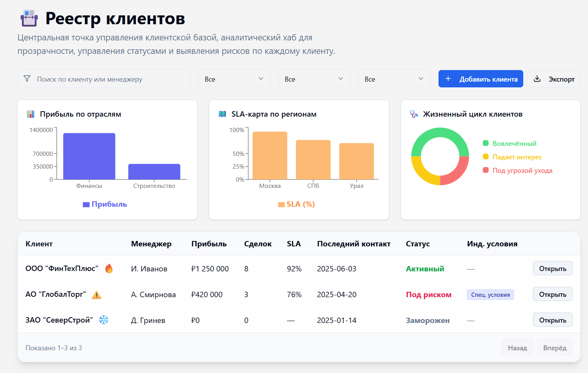
Task: Click the stethoscope icon near Жизненный цикл клиентов
Action: pyautogui.click(x=414, y=114)
